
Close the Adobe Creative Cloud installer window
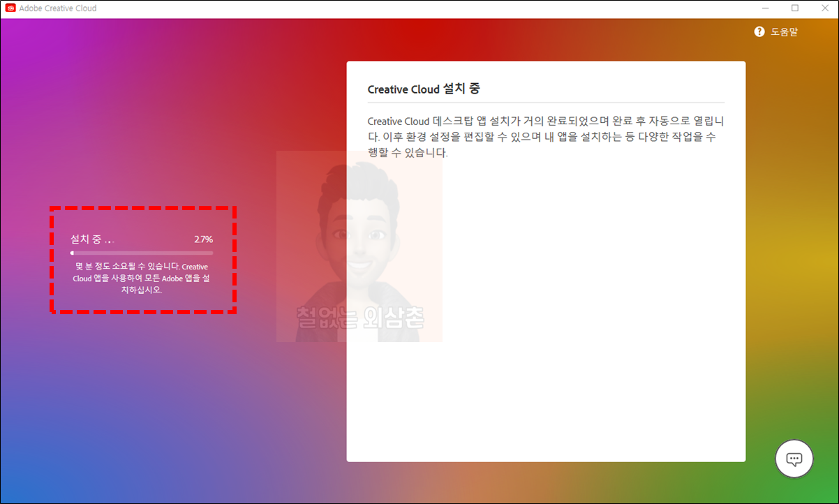tap(825, 8)
